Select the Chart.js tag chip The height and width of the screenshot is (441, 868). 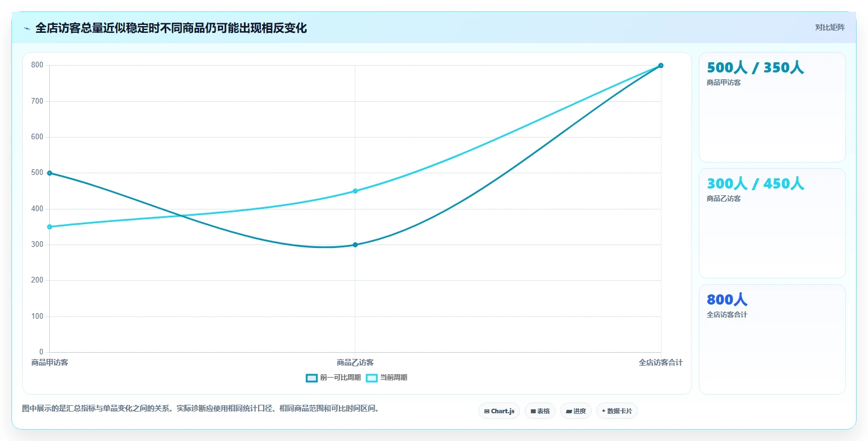pos(499,411)
